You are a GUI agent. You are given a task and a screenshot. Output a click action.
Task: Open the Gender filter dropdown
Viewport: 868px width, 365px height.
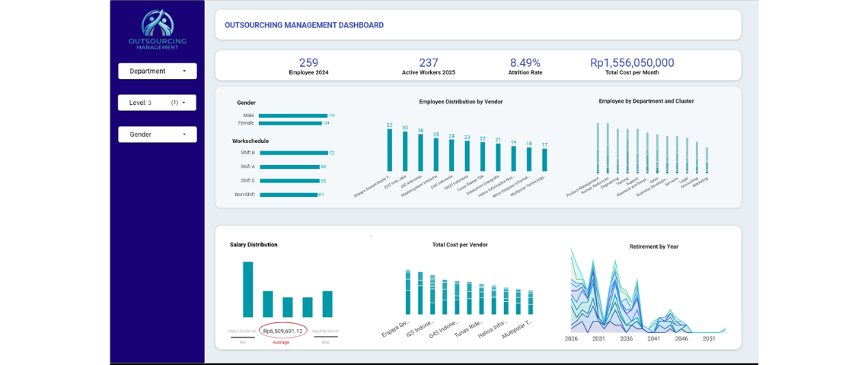[157, 135]
